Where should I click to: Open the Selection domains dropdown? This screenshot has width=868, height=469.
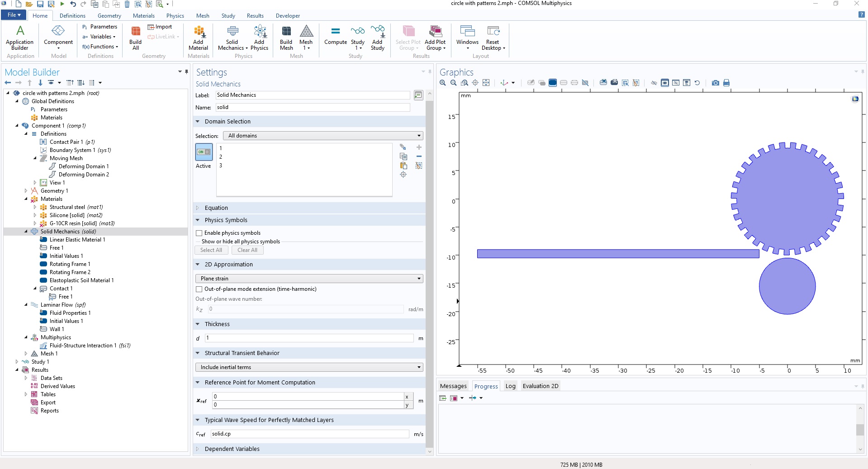tap(323, 136)
